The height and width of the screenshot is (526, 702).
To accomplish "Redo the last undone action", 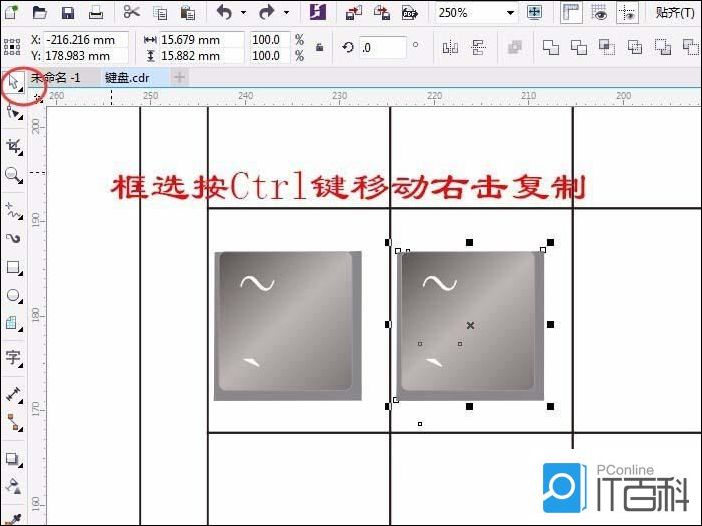I will click(x=267, y=12).
